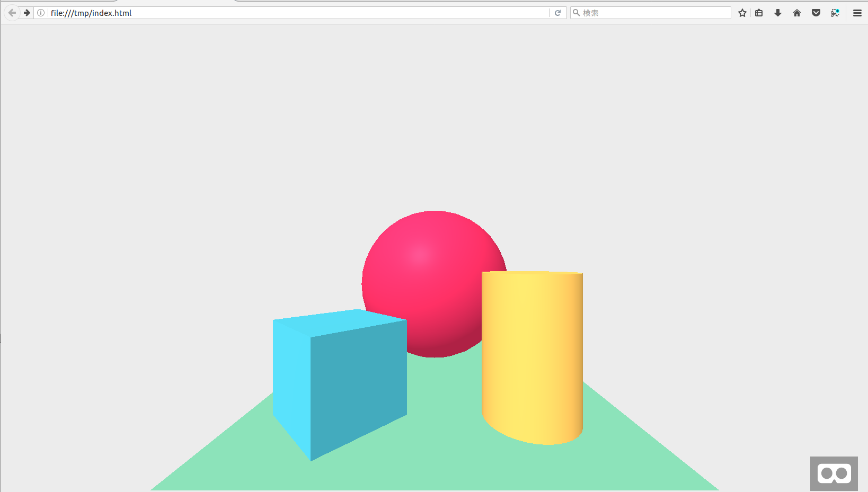
Task: Go forward to the next page
Action: pyautogui.click(x=27, y=13)
